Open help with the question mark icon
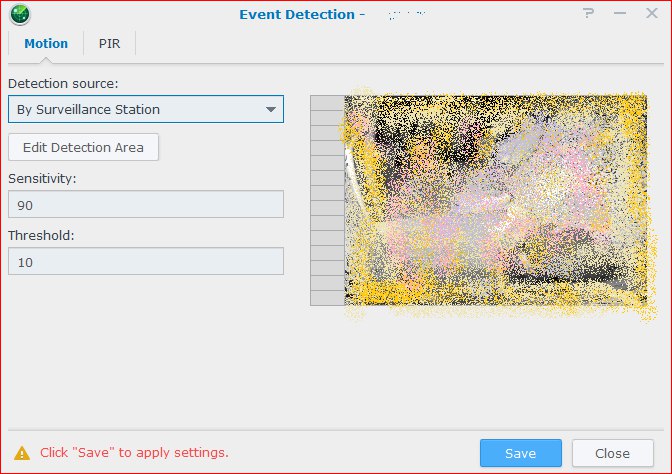Image resolution: width=672 pixels, height=474 pixels. click(x=588, y=13)
